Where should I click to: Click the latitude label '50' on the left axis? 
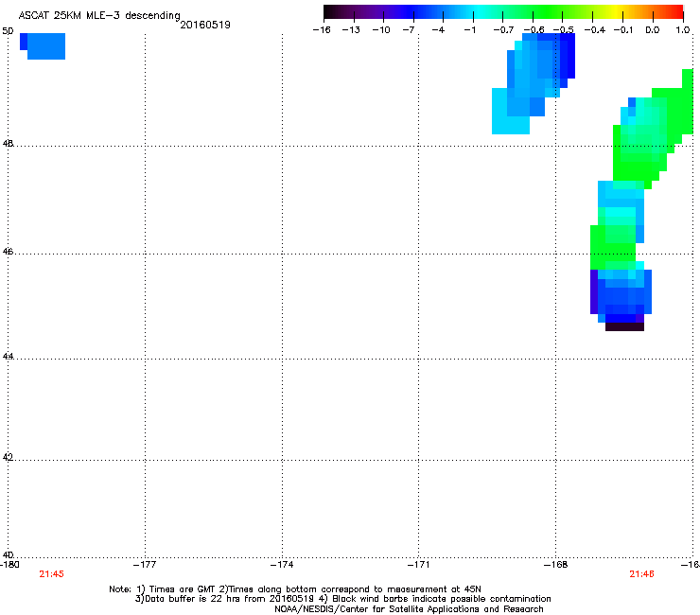[8, 31]
